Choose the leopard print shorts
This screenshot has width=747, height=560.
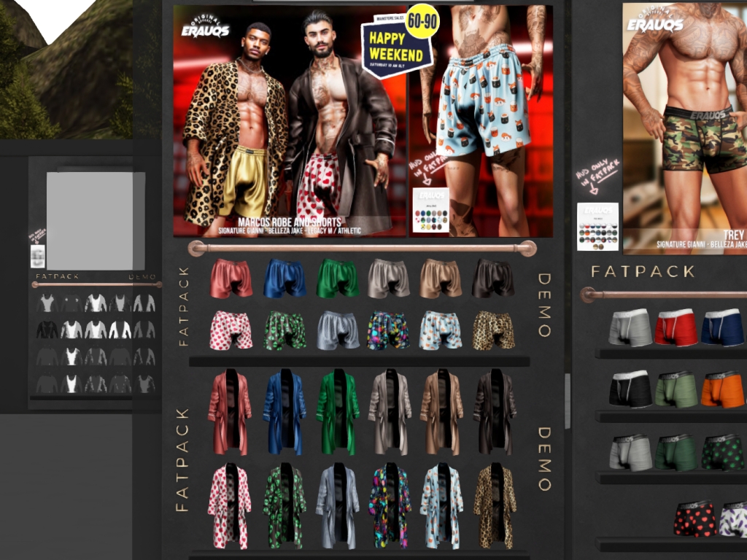(494, 331)
